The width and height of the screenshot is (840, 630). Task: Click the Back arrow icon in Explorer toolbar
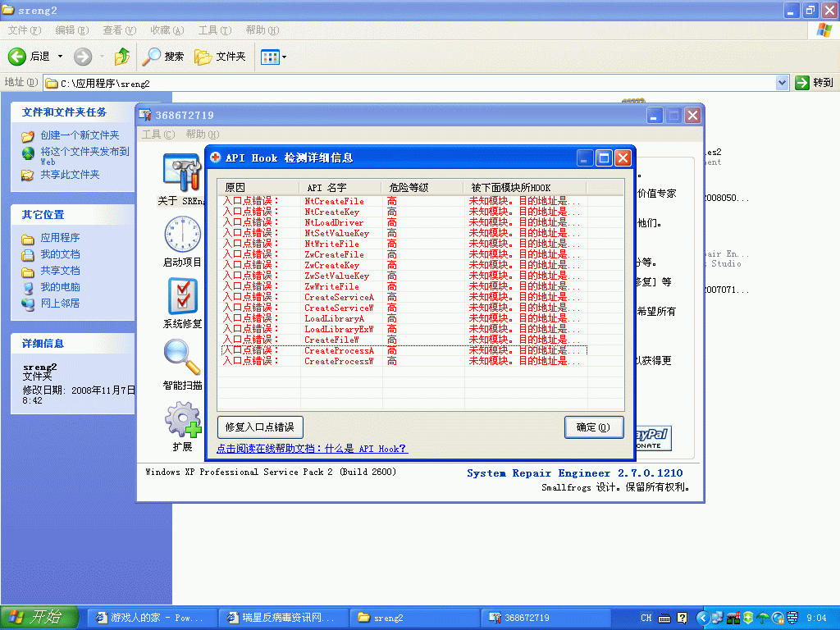pyautogui.click(x=16, y=57)
